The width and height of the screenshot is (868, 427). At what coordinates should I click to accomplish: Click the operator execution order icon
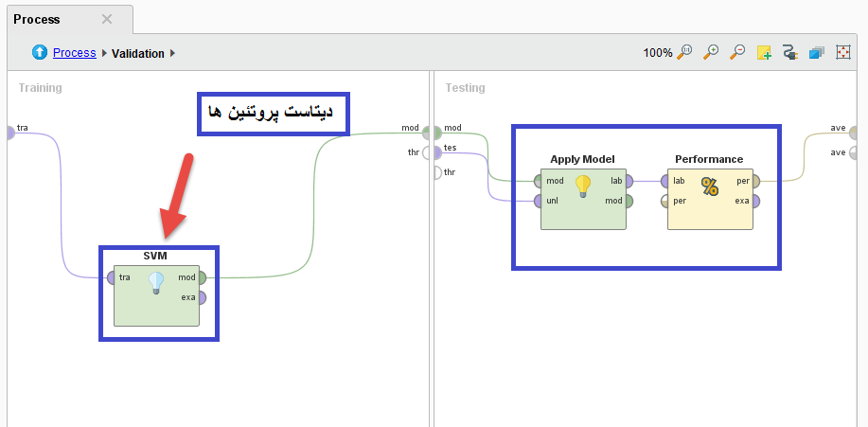[816, 53]
